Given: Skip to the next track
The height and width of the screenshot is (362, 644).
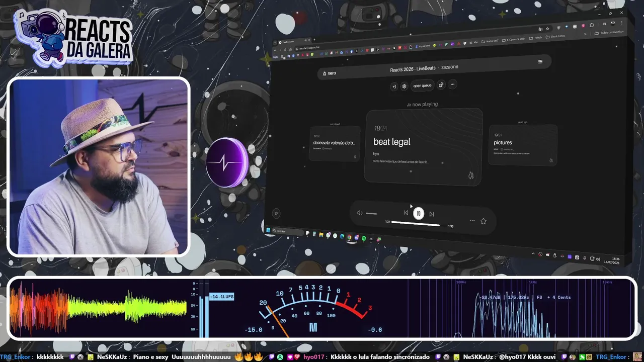Looking at the screenshot, I should pyautogui.click(x=432, y=214).
